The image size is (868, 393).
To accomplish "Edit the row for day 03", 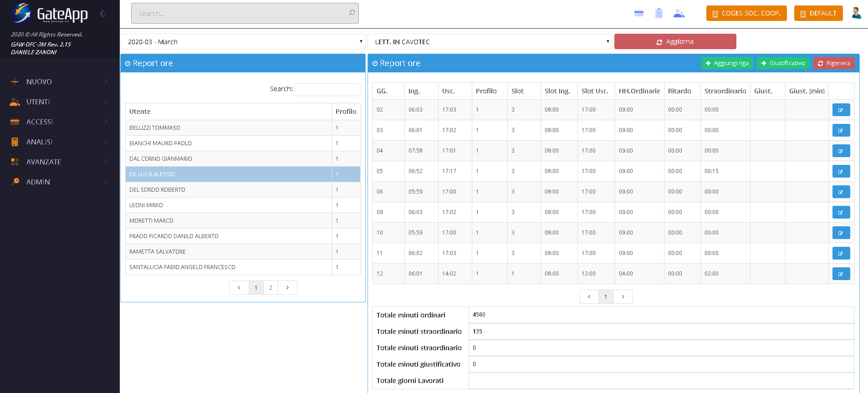I will click(841, 130).
